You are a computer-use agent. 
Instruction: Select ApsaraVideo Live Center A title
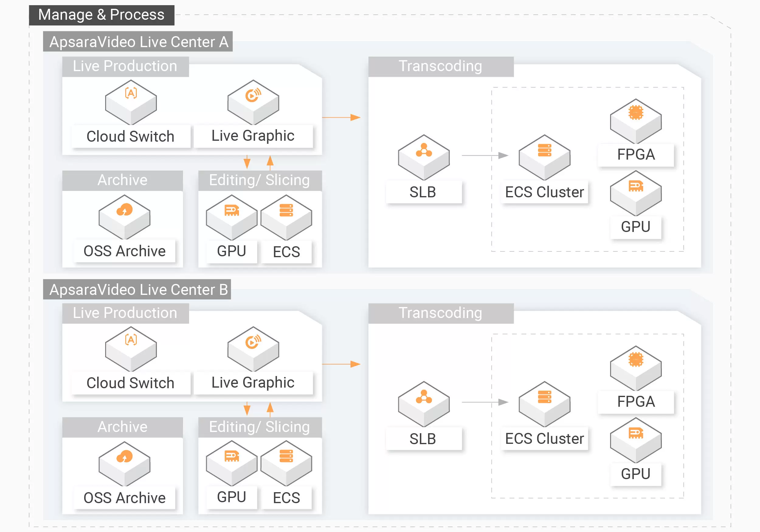click(x=138, y=42)
